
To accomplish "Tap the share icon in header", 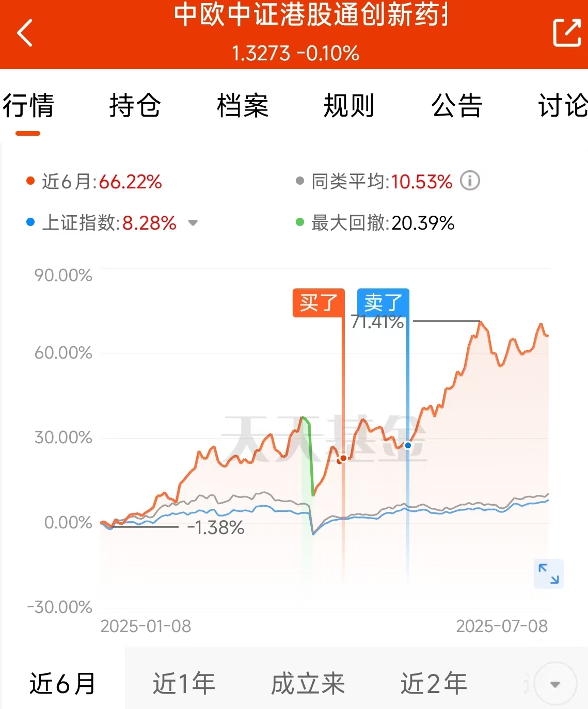I will tap(567, 33).
